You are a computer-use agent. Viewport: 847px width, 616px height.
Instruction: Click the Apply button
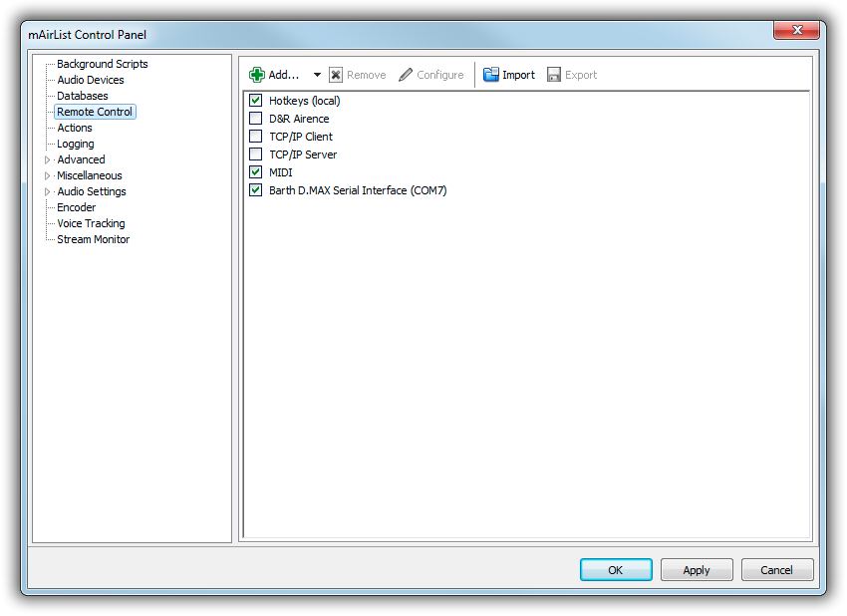click(x=696, y=570)
